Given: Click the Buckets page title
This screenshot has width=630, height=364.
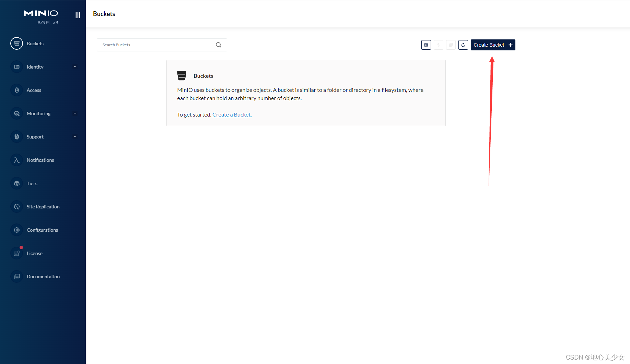Looking at the screenshot, I should click(104, 14).
